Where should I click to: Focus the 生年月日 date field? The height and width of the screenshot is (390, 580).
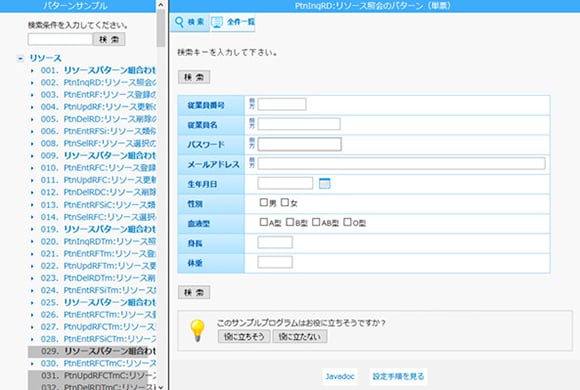[285, 183]
